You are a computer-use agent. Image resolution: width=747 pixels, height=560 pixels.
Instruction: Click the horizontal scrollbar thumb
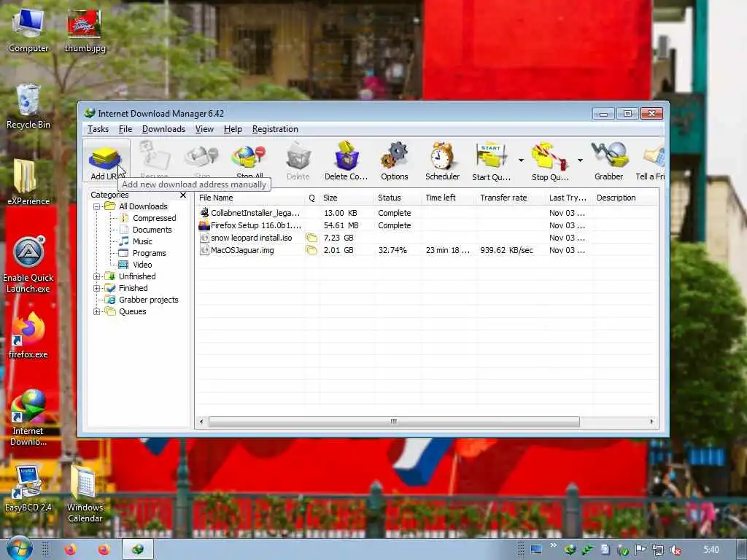point(394,422)
